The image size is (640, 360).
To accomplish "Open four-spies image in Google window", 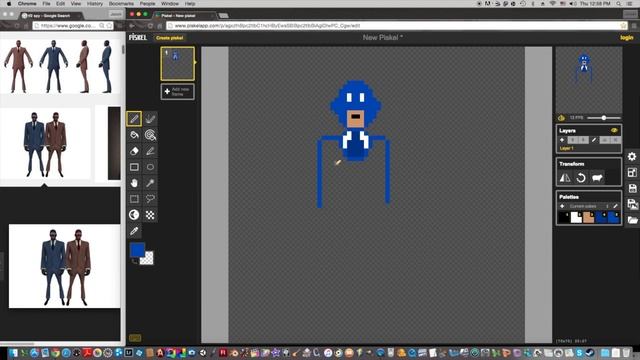I will (x=60, y=66).
